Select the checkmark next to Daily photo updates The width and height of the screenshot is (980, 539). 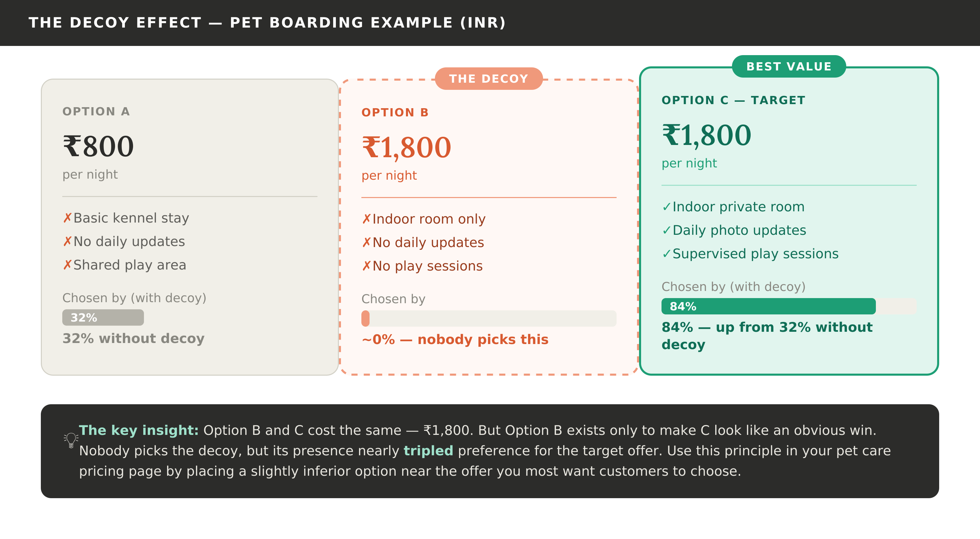pos(666,230)
